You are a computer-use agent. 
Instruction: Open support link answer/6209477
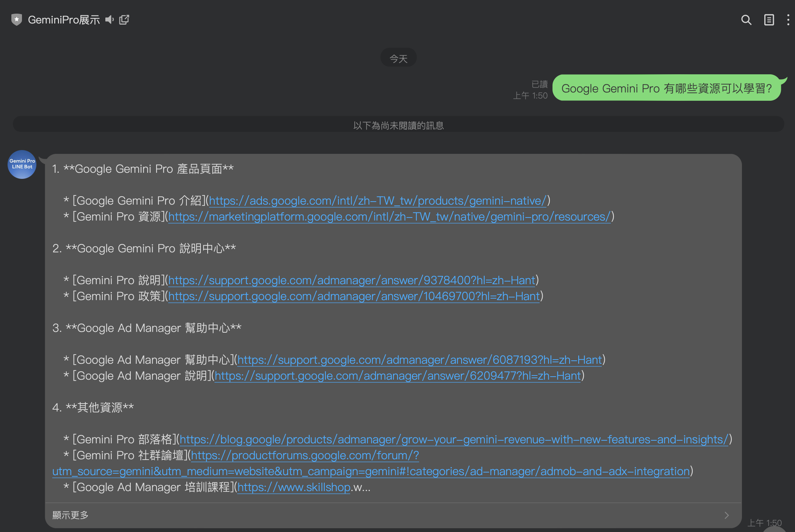[398, 376]
